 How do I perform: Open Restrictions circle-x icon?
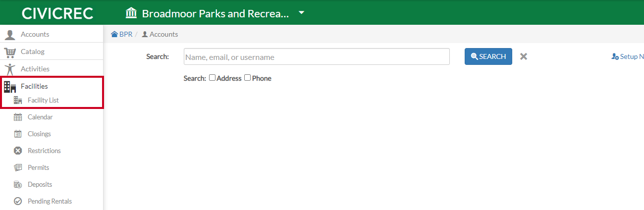pyautogui.click(x=18, y=151)
